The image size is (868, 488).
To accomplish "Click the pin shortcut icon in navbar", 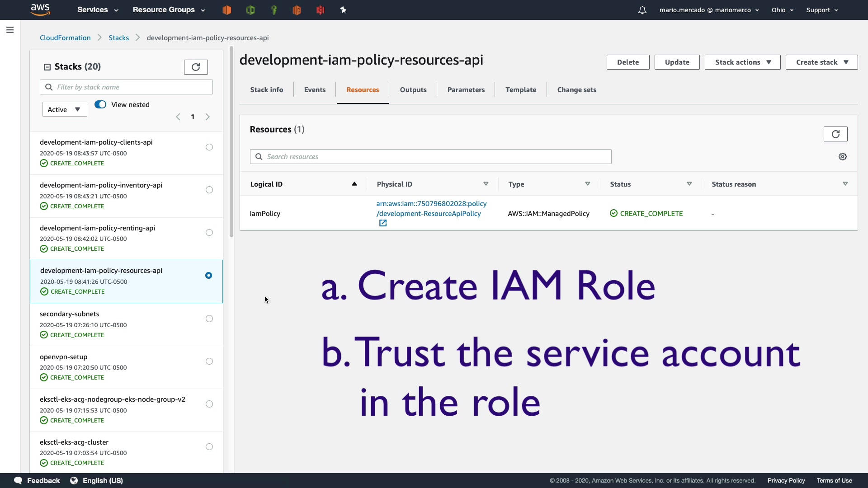I will (x=343, y=10).
